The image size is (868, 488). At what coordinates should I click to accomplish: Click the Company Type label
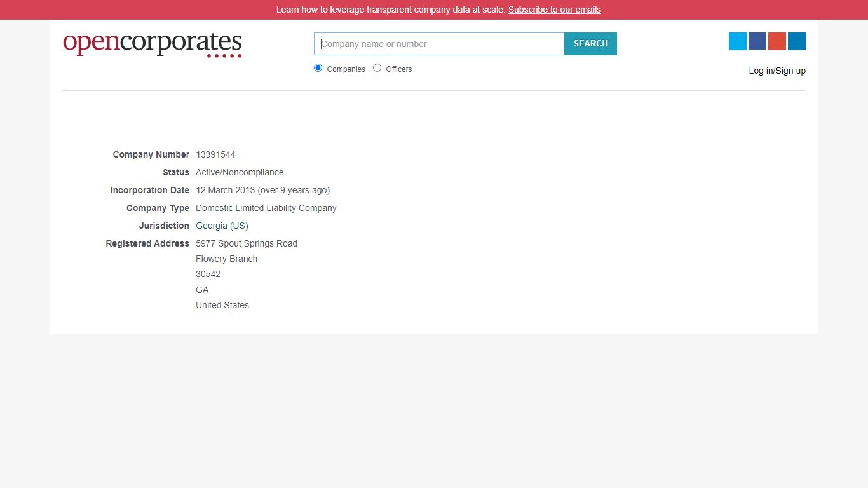158,208
